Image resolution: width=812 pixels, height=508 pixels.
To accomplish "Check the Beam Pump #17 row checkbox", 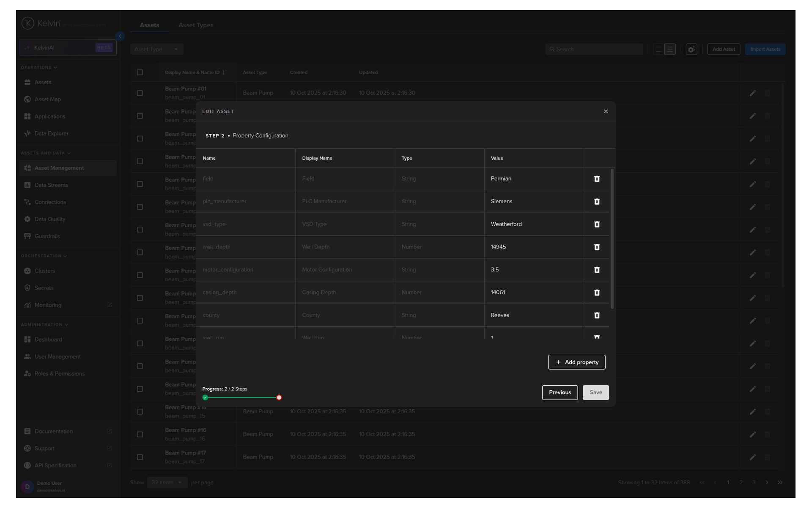I will tap(140, 457).
